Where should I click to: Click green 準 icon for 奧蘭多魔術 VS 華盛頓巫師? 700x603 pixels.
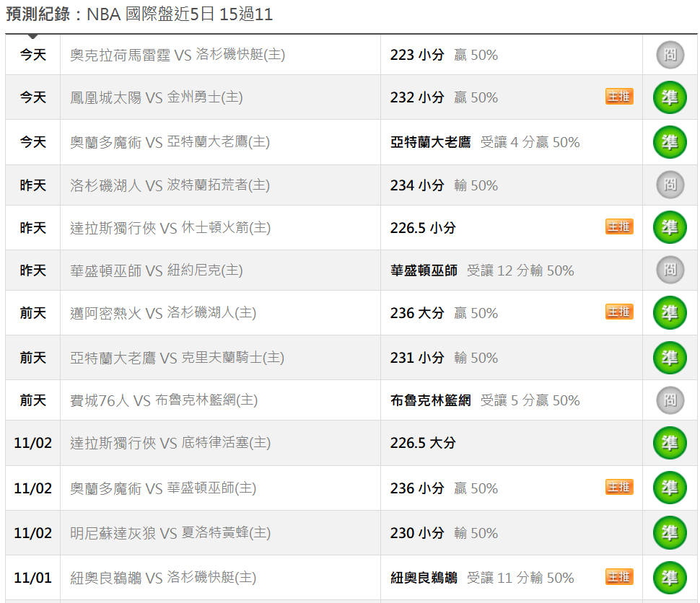coord(670,488)
